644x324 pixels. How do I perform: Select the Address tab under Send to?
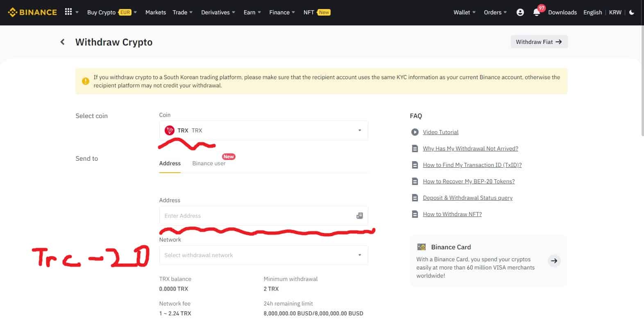click(170, 163)
